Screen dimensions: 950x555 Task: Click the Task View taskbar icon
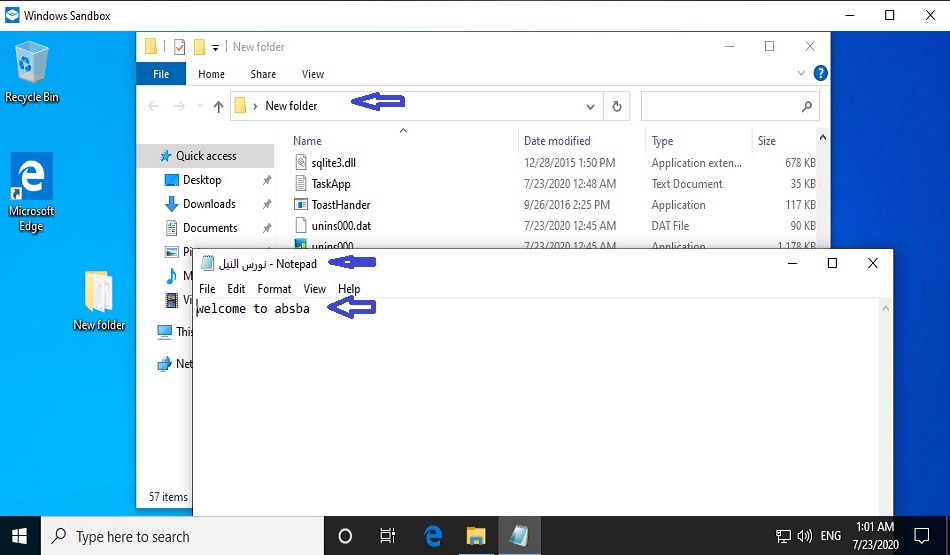(x=388, y=536)
